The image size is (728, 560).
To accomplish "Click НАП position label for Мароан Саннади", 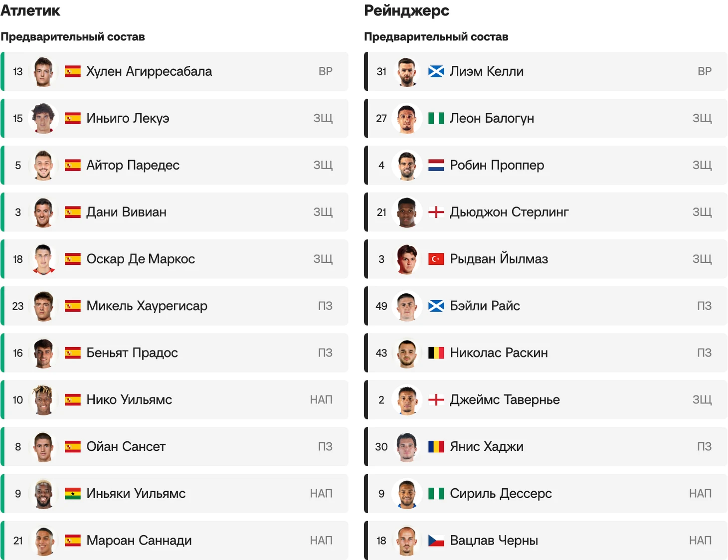I will pos(321,541).
